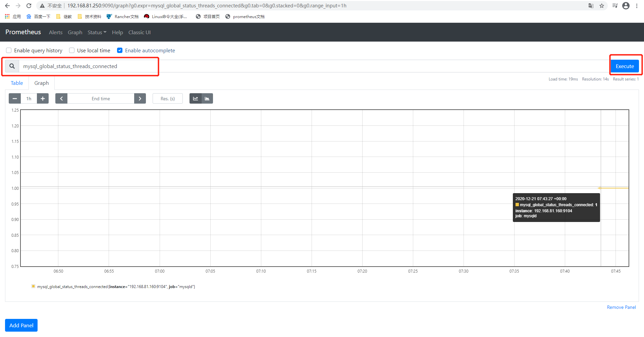Click the right chevron to shift time forward
Image resolution: width=644 pixels, height=337 pixels.
(140, 98)
